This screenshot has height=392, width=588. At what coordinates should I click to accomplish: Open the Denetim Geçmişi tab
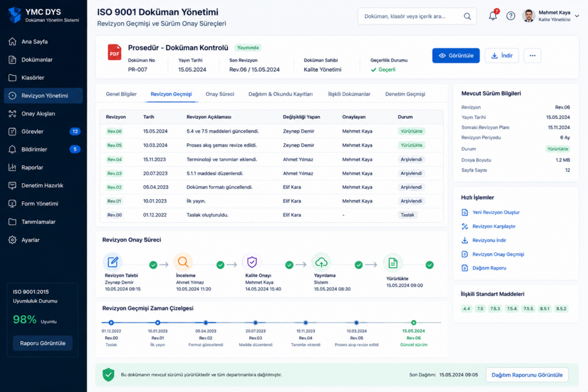point(405,94)
